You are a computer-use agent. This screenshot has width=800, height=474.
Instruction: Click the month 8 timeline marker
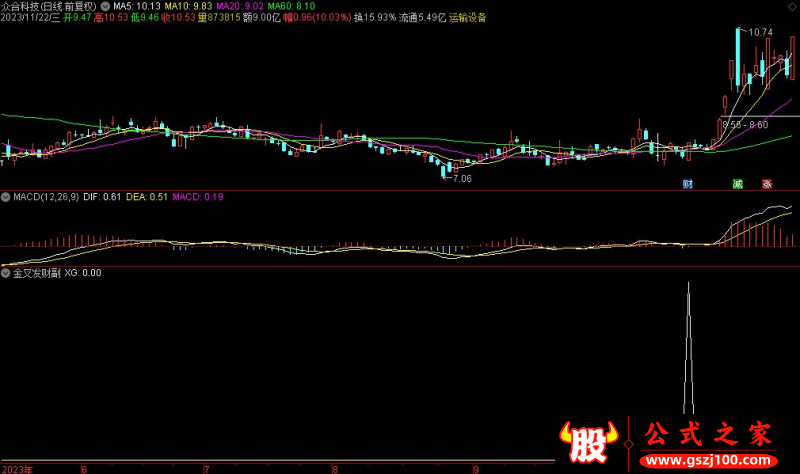click(335, 469)
